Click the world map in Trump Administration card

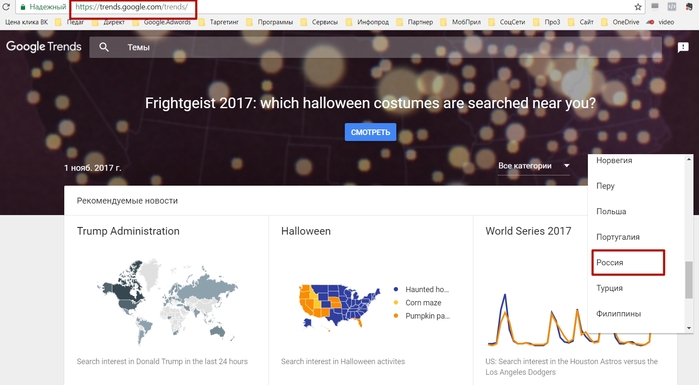tap(167, 301)
